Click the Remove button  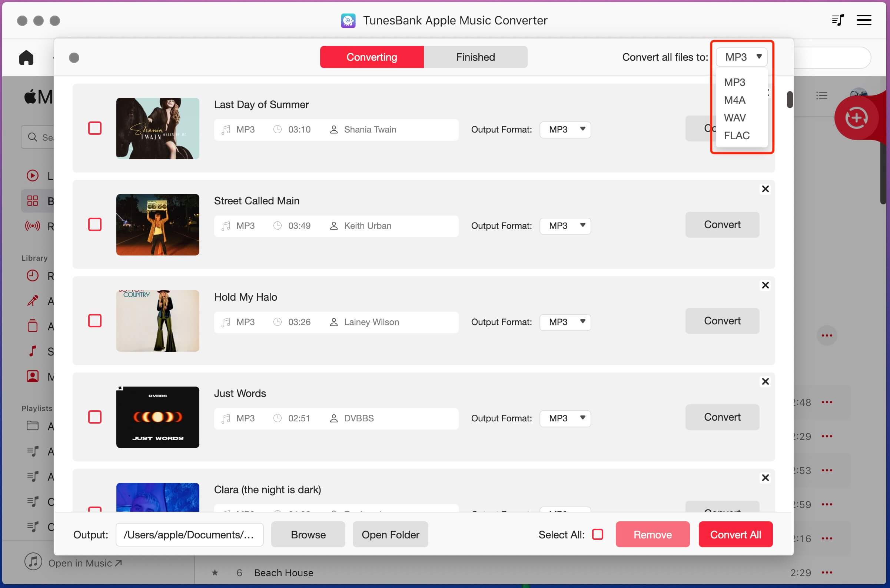pyautogui.click(x=652, y=534)
